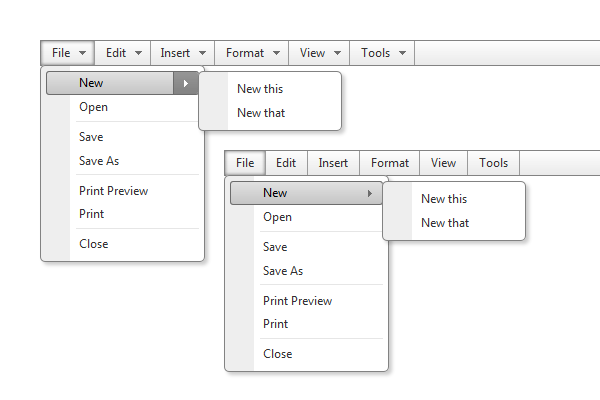600x400 pixels.
Task: Select Edit in the arrowless menu bar
Action: pyautogui.click(x=286, y=163)
